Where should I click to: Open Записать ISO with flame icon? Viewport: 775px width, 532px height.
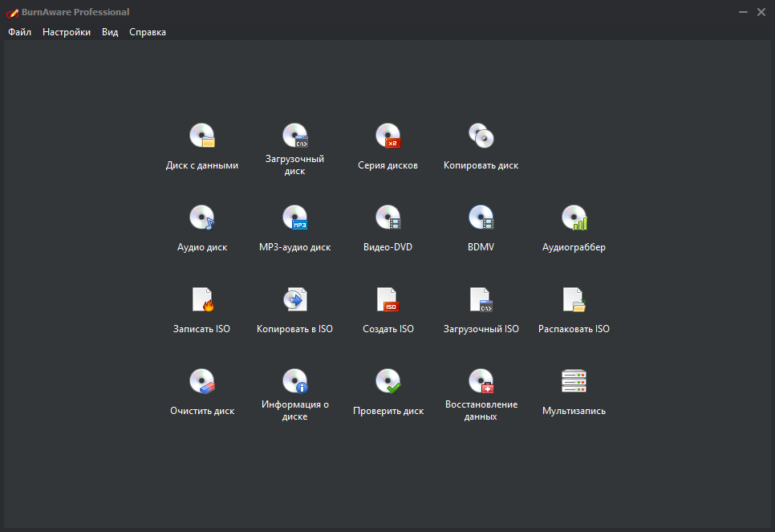tap(202, 299)
